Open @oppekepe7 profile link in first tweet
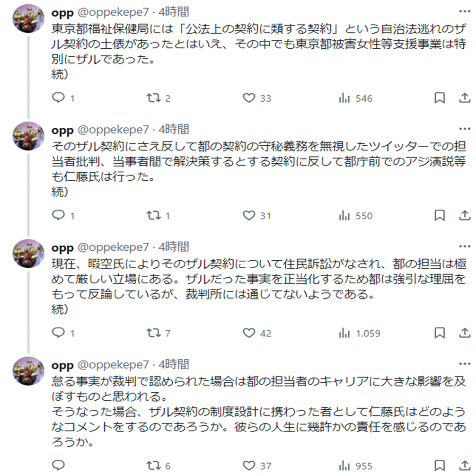Viewport: 476px width, 476px height. point(113,12)
